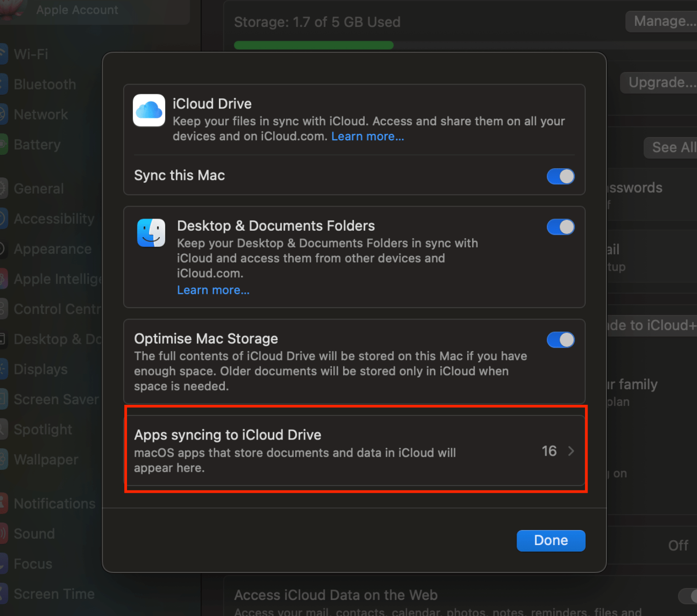Disable the Sync this Mac toggle
This screenshot has width=697, height=616.
click(x=560, y=176)
